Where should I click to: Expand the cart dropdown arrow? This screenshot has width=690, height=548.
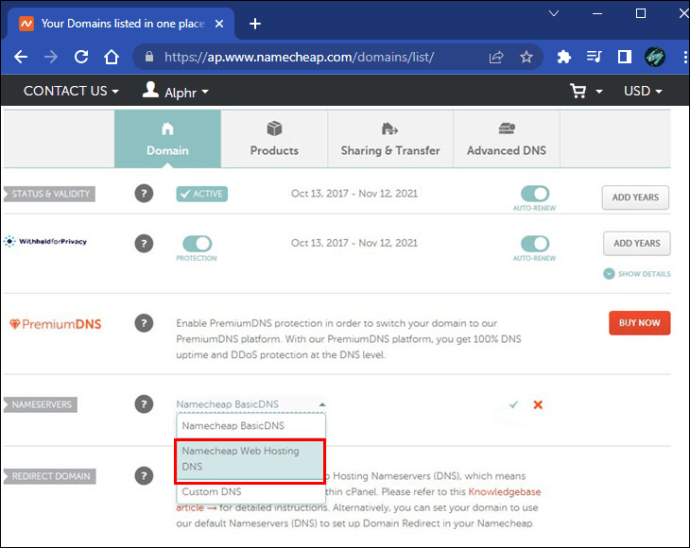coord(599,92)
